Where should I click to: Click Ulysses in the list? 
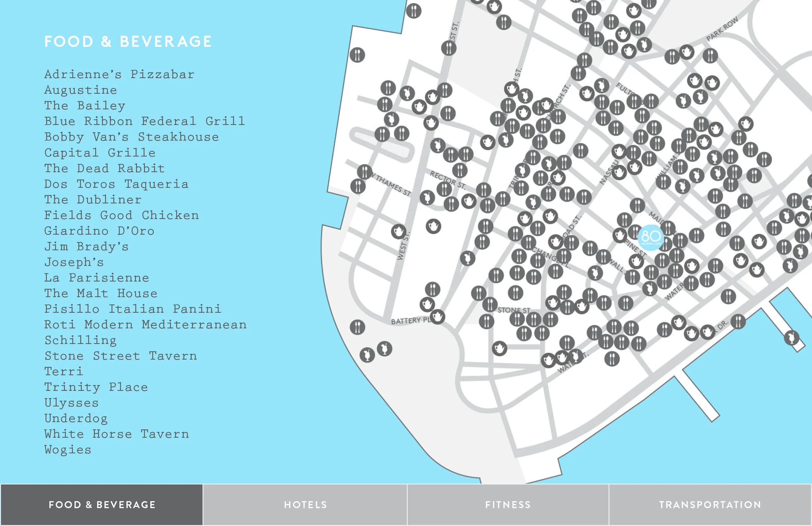[72, 403]
